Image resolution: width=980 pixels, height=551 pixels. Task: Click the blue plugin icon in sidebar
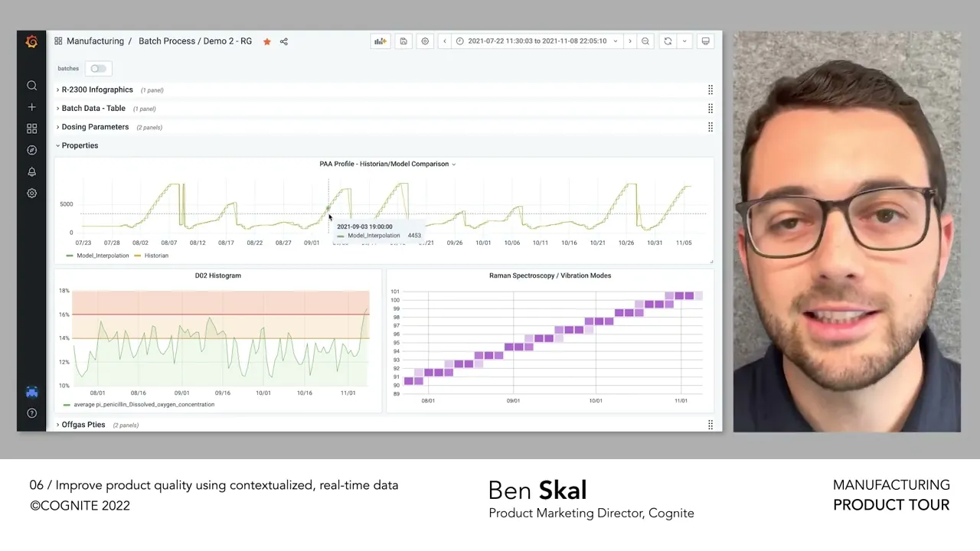tap(31, 392)
